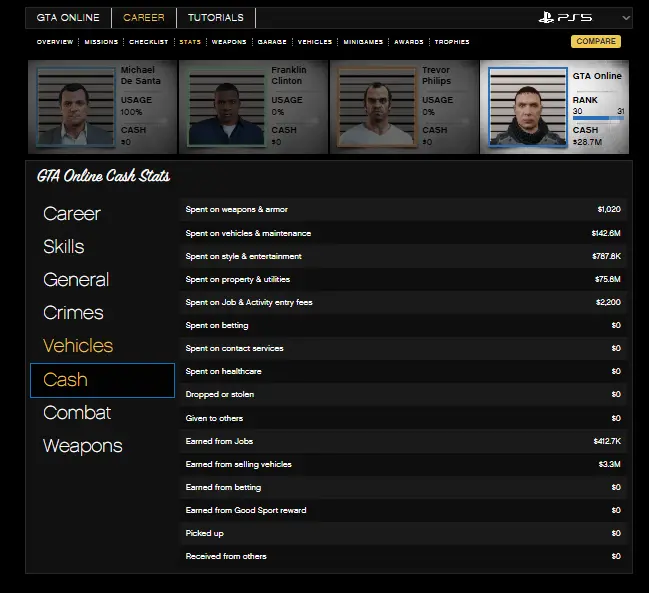This screenshot has width=649, height=593.
Task: Show Skills stats category in sidebar
Action: click(x=64, y=247)
